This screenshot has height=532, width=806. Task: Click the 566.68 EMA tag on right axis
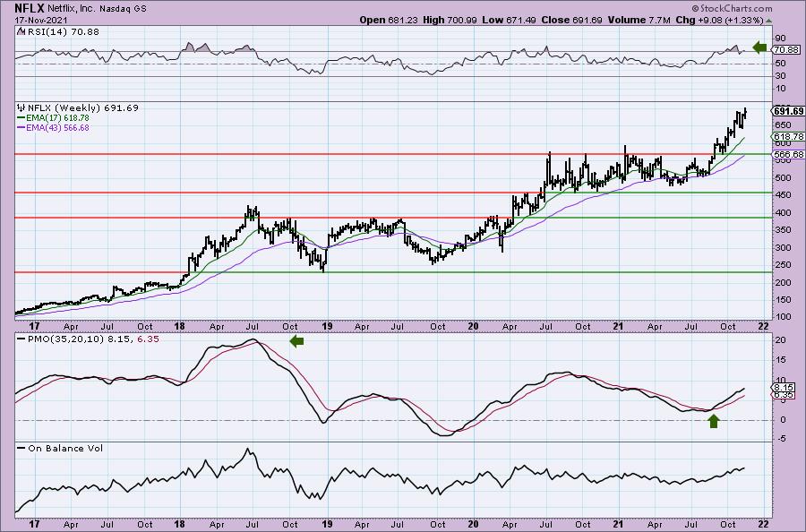[x=788, y=154]
